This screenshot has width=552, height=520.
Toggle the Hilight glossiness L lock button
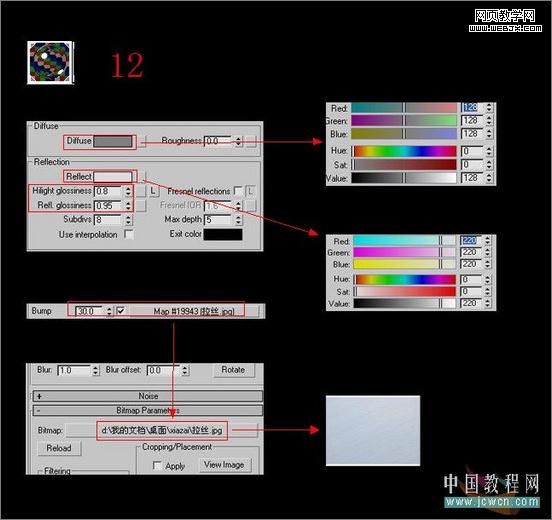pyautogui.click(x=153, y=191)
